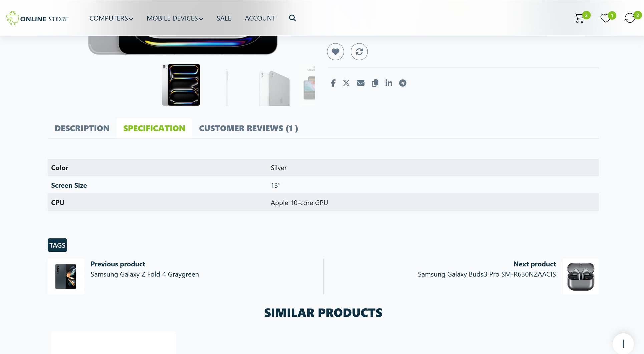Viewport: 644px width, 354px height.
Task: Share product on Telegram
Action: 403,83
